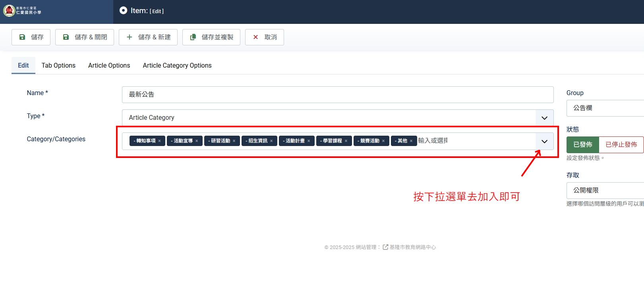Set status to 已發佈

583,144
